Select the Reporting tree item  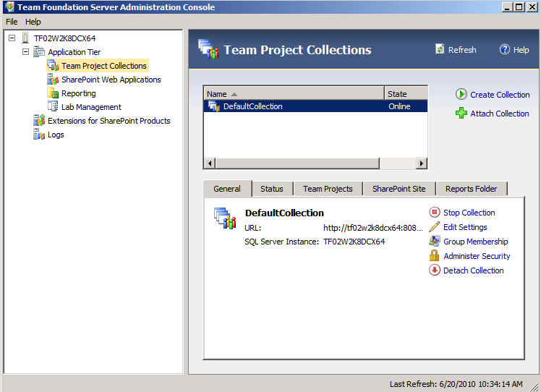pos(79,93)
